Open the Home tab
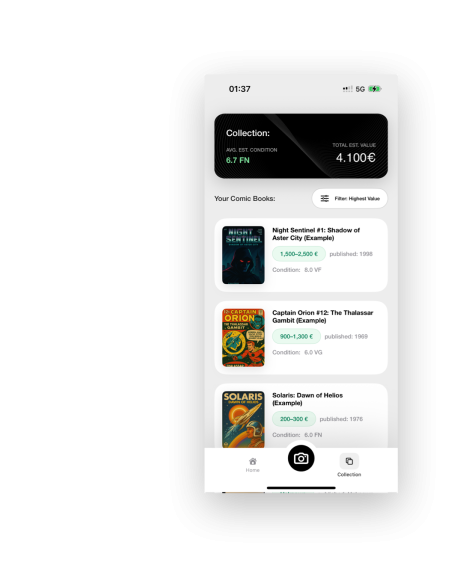This screenshot has width=471, height=568. [x=253, y=465]
